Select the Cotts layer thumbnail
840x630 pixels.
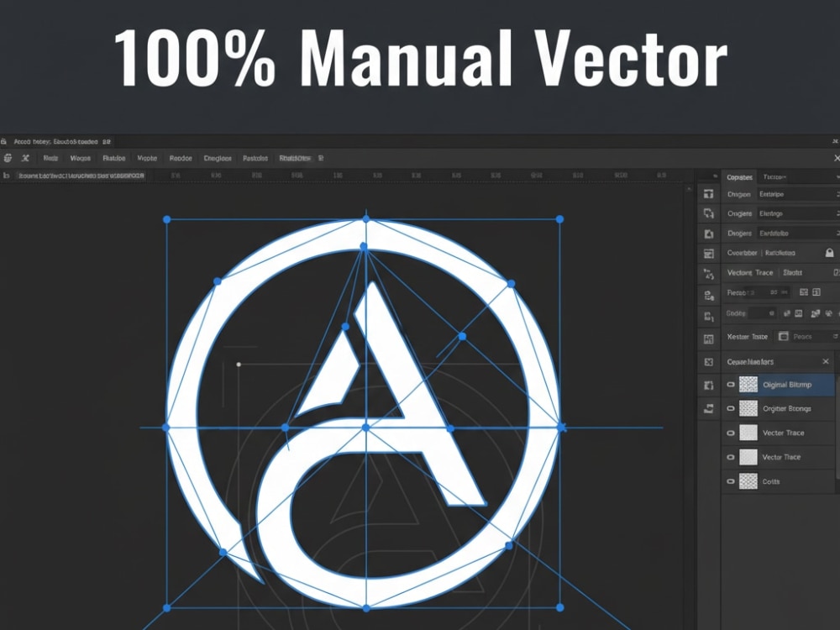pos(748,481)
